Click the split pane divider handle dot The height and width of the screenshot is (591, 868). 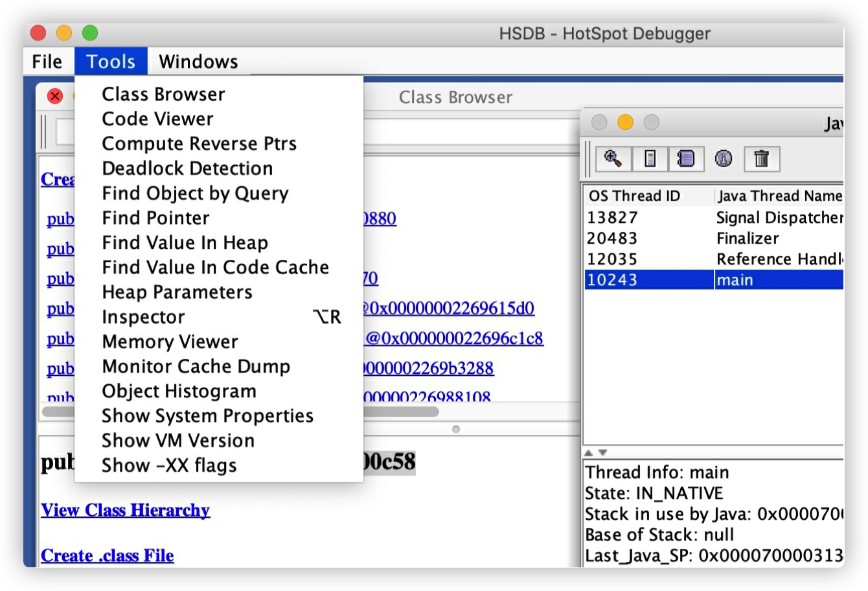click(456, 429)
